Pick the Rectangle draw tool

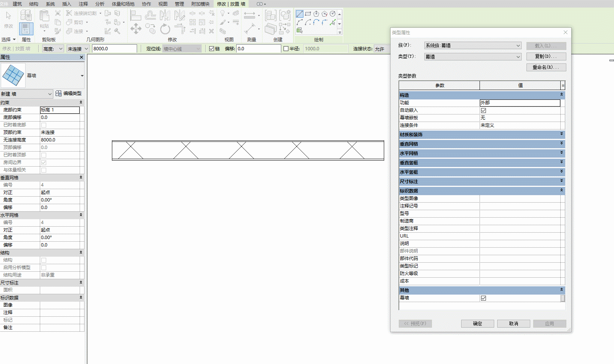pos(308,14)
